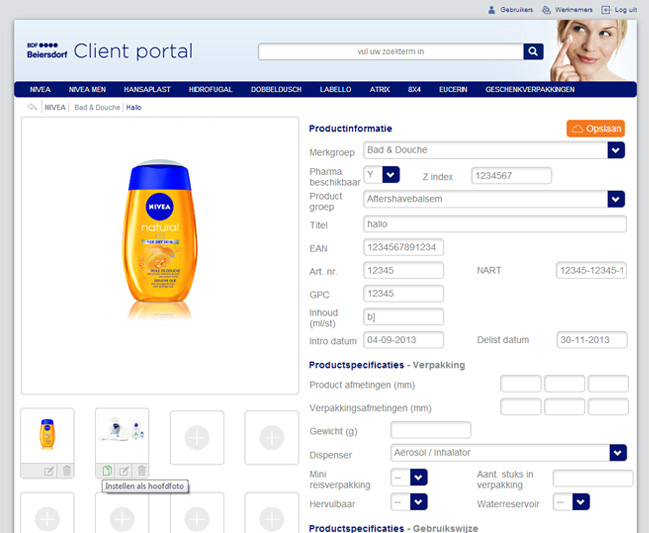Click NIVEA in the breadcrumb
The height and width of the screenshot is (533, 649).
click(x=55, y=108)
